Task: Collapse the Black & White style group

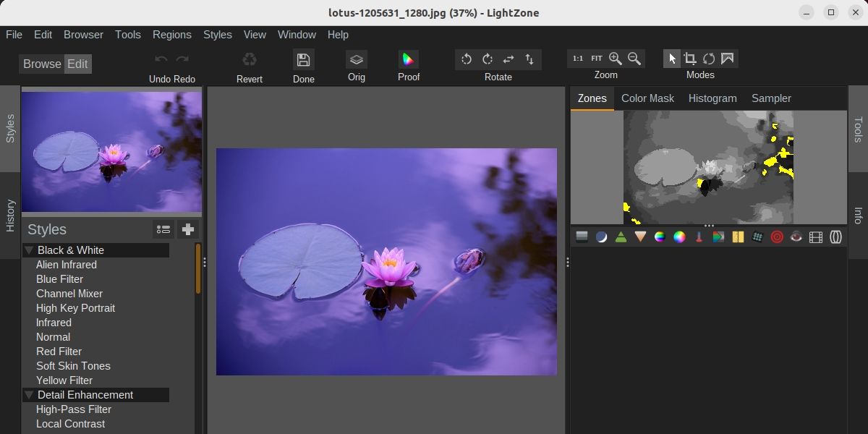Action: 28,250
